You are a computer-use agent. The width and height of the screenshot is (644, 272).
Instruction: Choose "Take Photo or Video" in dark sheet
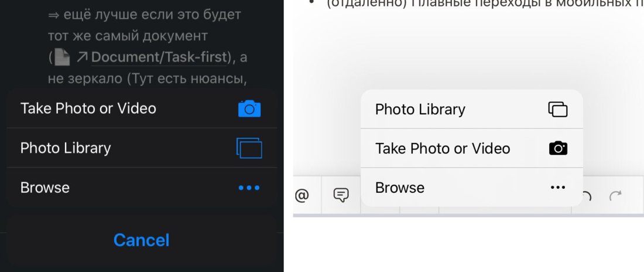click(88, 108)
